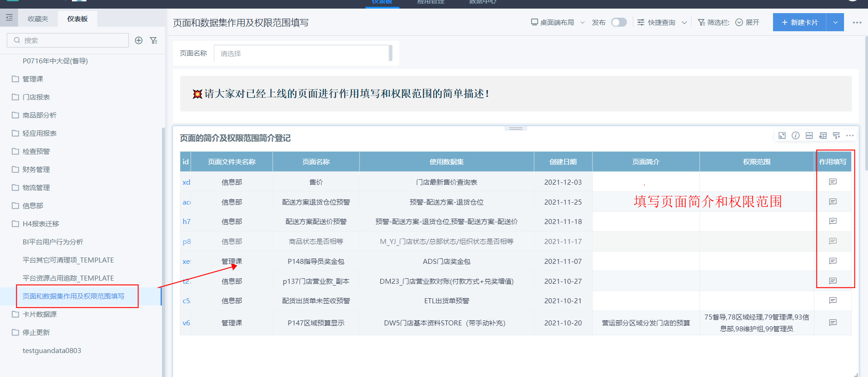Expand the 门店报表 folder
The height and width of the screenshot is (377, 868).
pyautogui.click(x=36, y=97)
